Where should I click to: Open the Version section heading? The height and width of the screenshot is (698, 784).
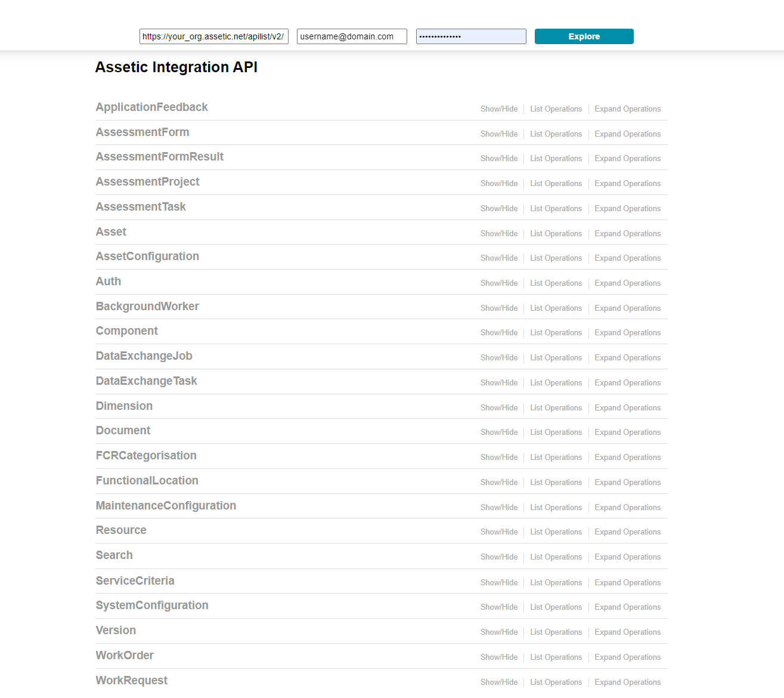(116, 631)
